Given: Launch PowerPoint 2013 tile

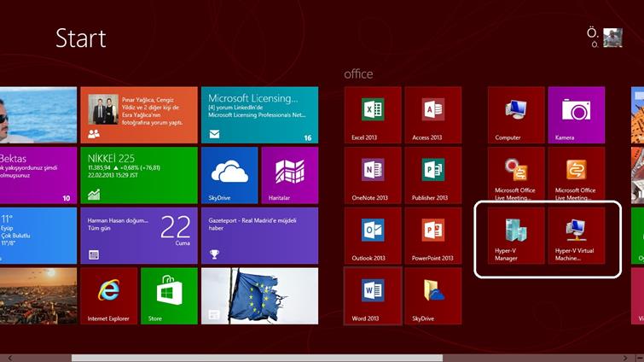Looking at the screenshot, I should tap(433, 236).
